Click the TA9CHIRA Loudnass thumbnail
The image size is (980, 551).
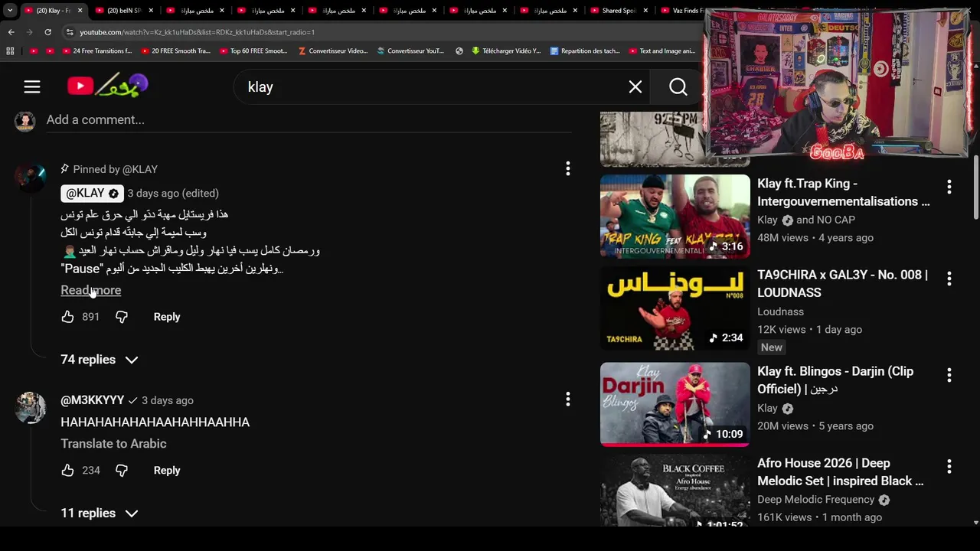tap(675, 308)
